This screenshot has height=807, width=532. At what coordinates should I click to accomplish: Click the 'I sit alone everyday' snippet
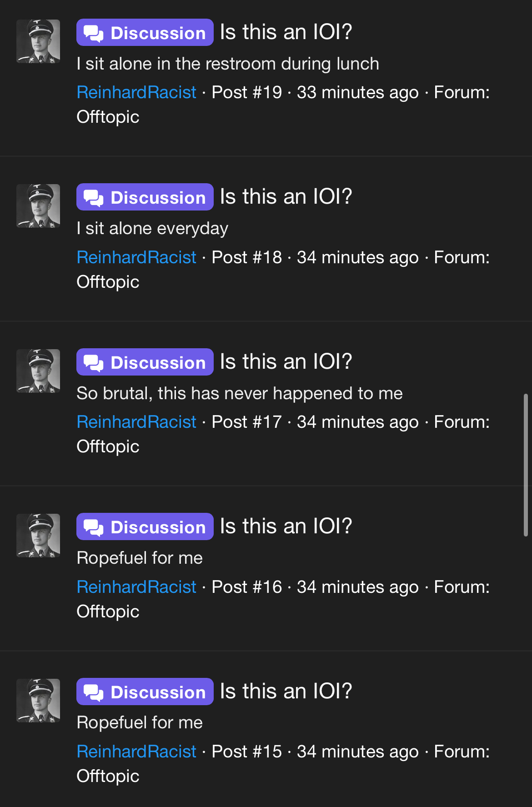coord(152,229)
